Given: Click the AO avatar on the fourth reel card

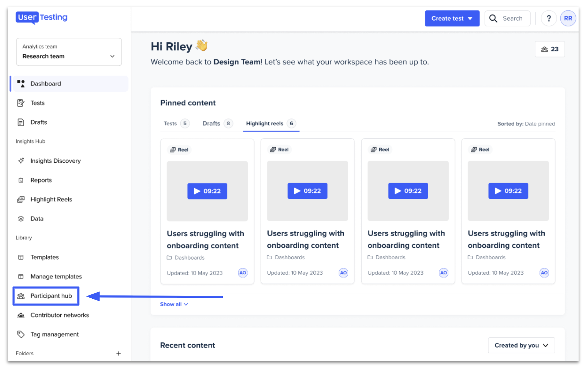Looking at the screenshot, I should [544, 273].
